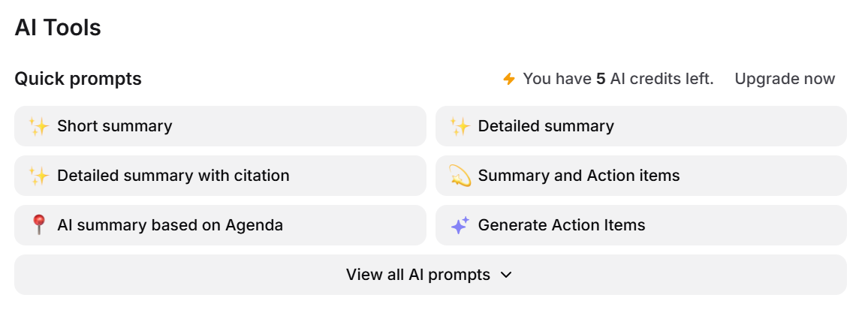Pick the Summary and Action items prompt
868x313 pixels.
pyautogui.click(x=641, y=176)
